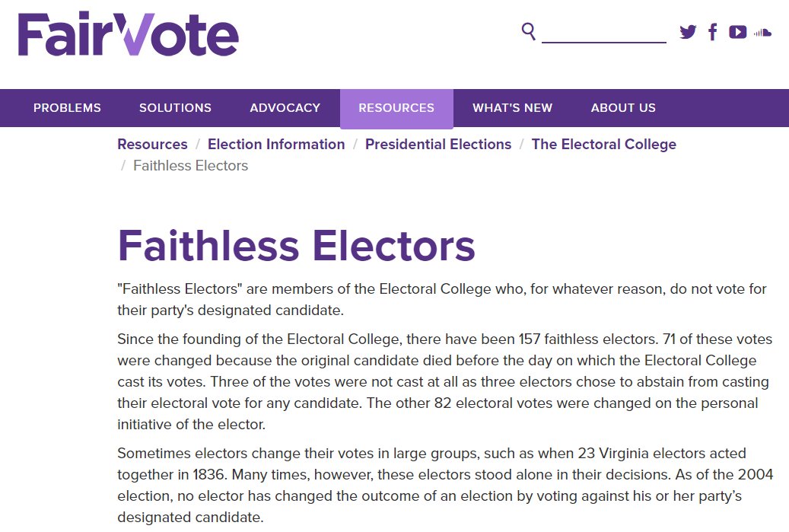
Task: Go to Presidential Elections breadcrumb
Action: pyautogui.click(x=438, y=145)
